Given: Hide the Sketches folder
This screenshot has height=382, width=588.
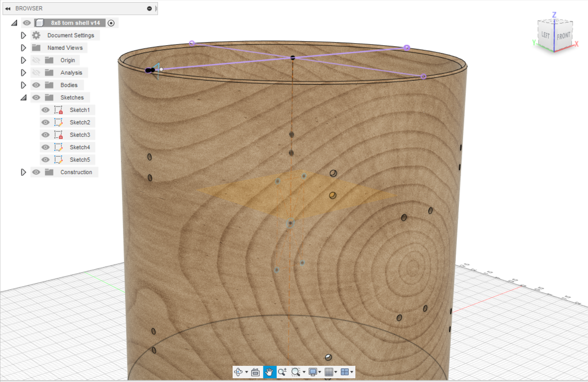Looking at the screenshot, I should (36, 97).
